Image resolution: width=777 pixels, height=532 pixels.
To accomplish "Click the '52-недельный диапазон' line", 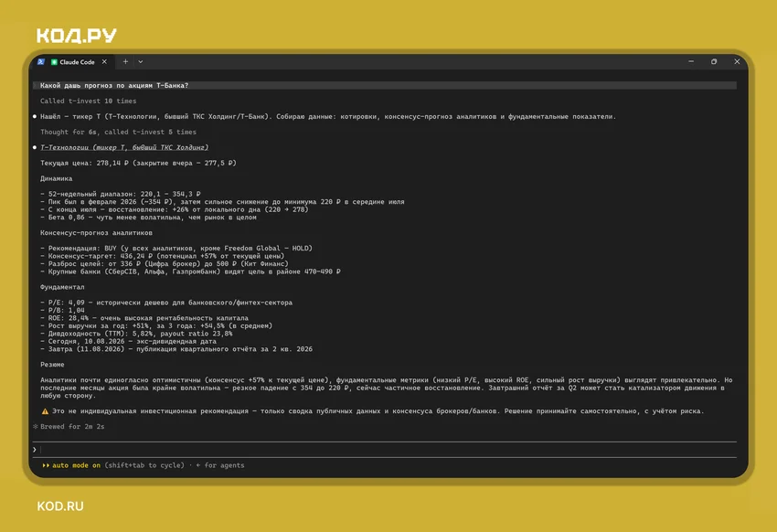I will [x=121, y=194].
